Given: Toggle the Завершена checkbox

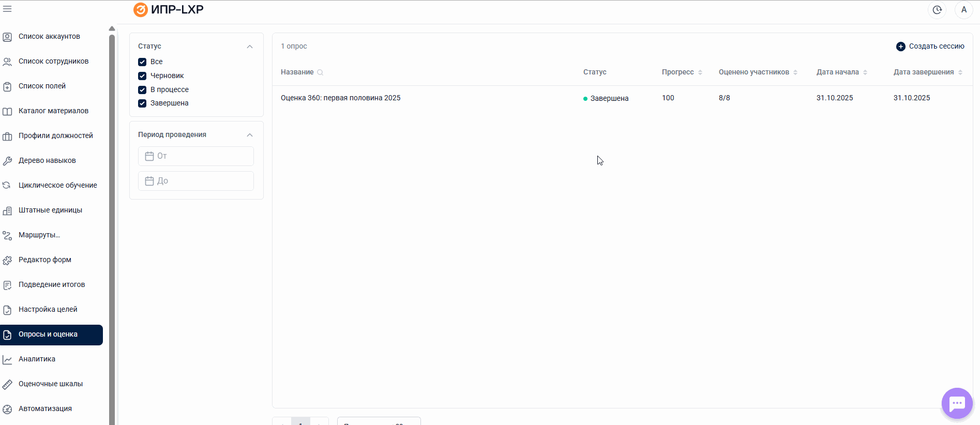Looking at the screenshot, I should (x=142, y=103).
